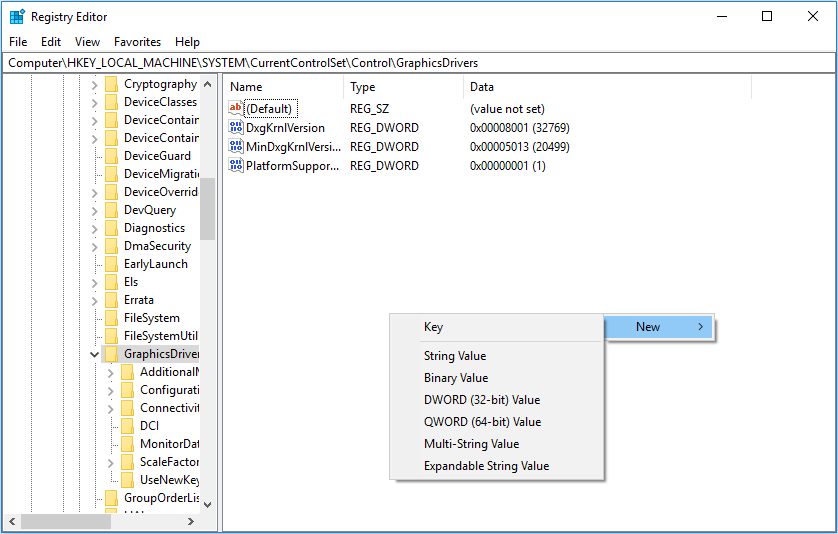Click the MonitorData folder icon

(x=127, y=444)
